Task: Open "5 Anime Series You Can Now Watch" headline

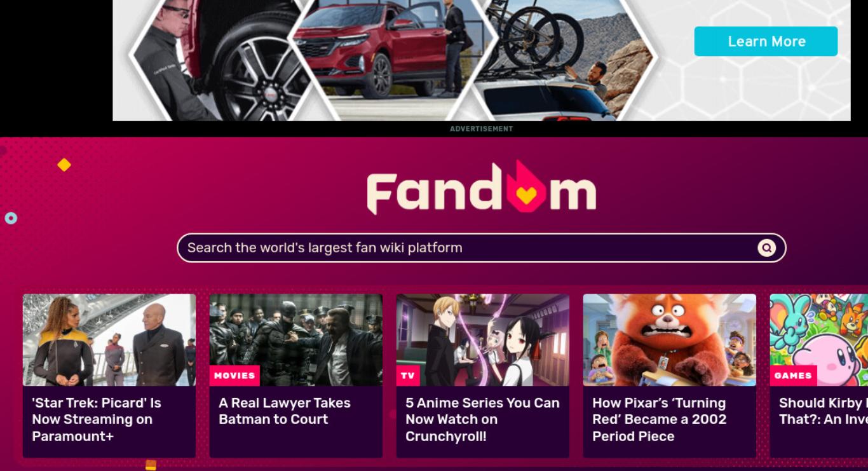Action: (483, 420)
